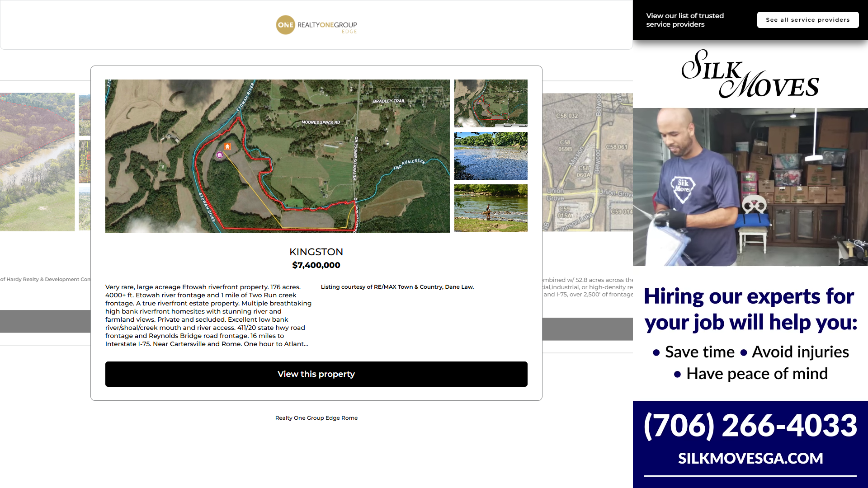Click the KINGSTON listing title

(316, 252)
